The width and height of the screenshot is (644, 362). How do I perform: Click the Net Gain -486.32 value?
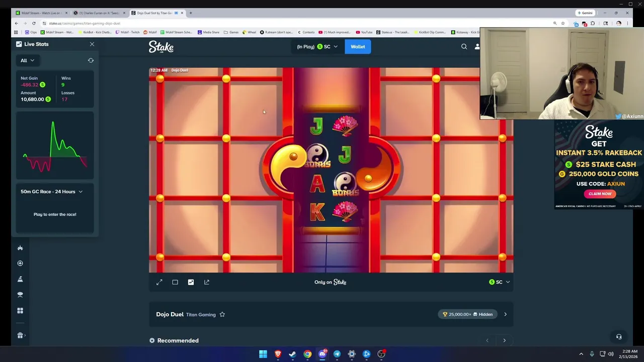(x=29, y=85)
